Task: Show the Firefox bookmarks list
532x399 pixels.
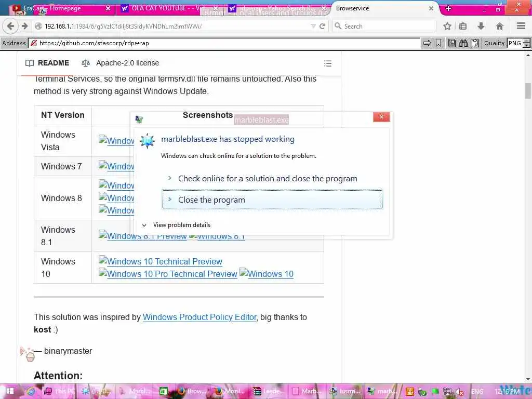Action: tap(463, 26)
